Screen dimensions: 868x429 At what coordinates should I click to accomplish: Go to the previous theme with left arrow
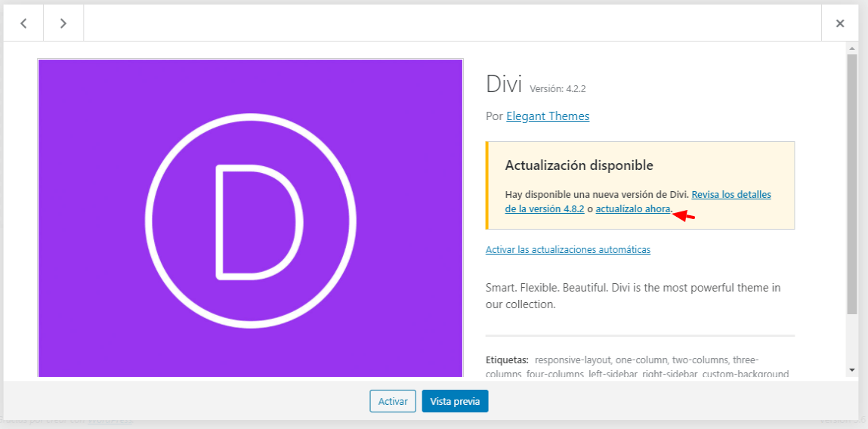23,23
